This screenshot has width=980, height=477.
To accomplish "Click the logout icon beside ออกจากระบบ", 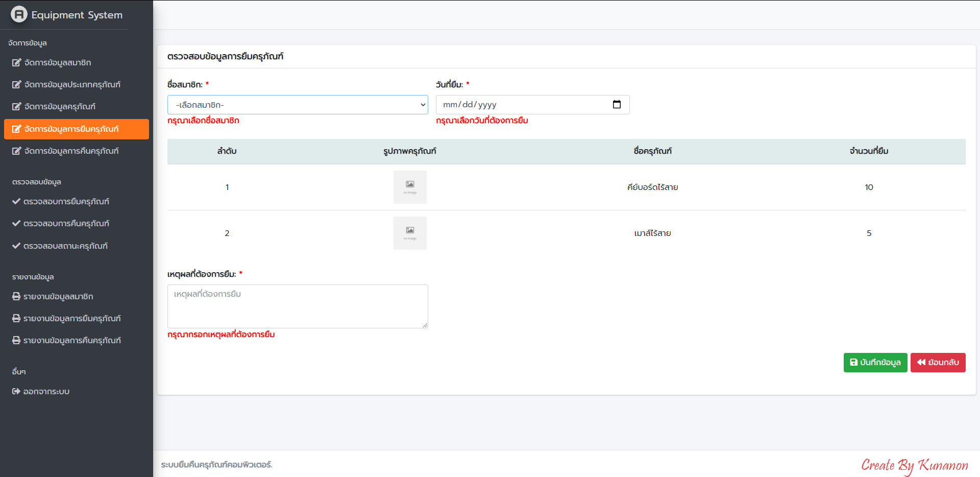I will tap(16, 392).
